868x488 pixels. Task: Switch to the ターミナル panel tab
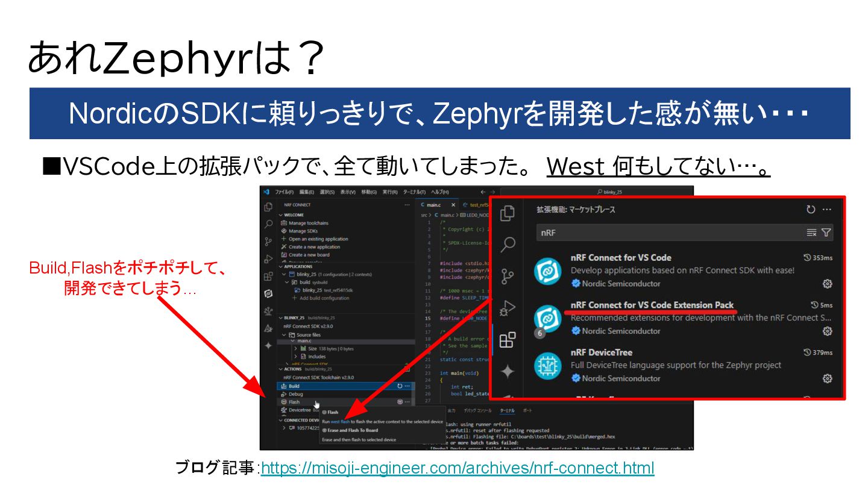507,410
